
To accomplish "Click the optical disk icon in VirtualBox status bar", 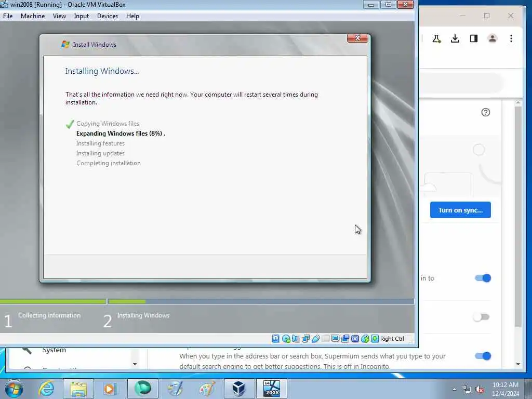I will click(x=286, y=339).
